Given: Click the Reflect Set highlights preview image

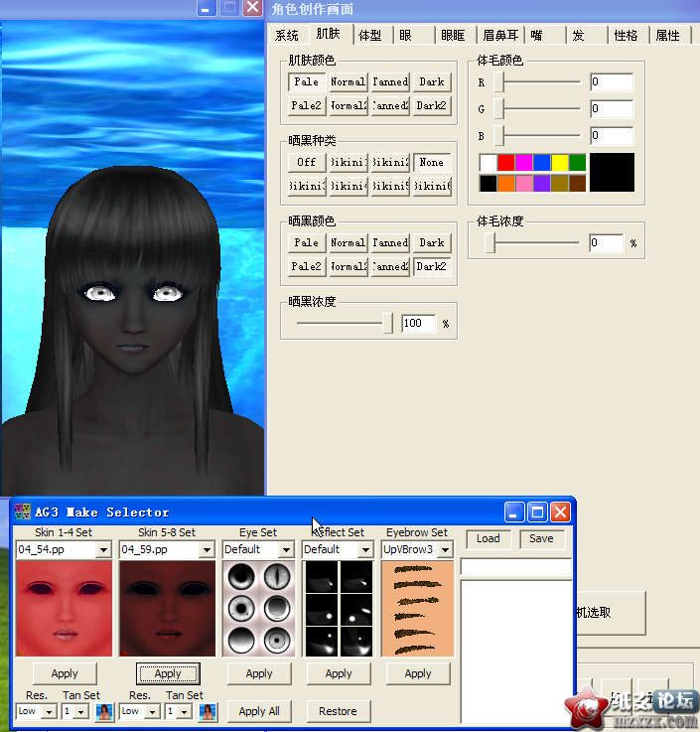Looking at the screenshot, I should pyautogui.click(x=338, y=608).
